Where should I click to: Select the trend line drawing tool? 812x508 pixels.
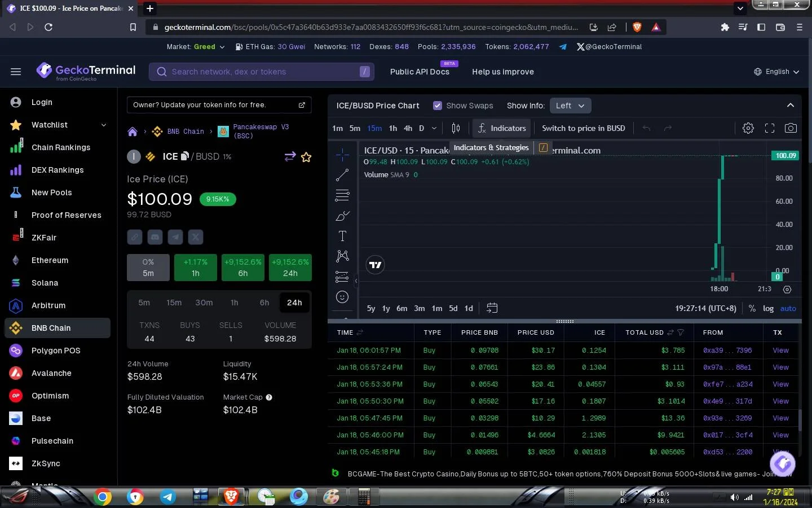coord(342,175)
